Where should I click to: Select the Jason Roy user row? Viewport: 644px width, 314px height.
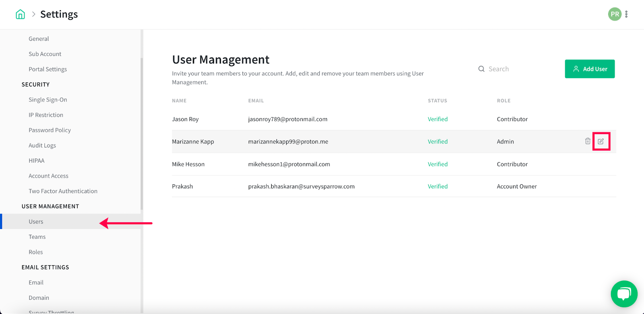(185, 119)
